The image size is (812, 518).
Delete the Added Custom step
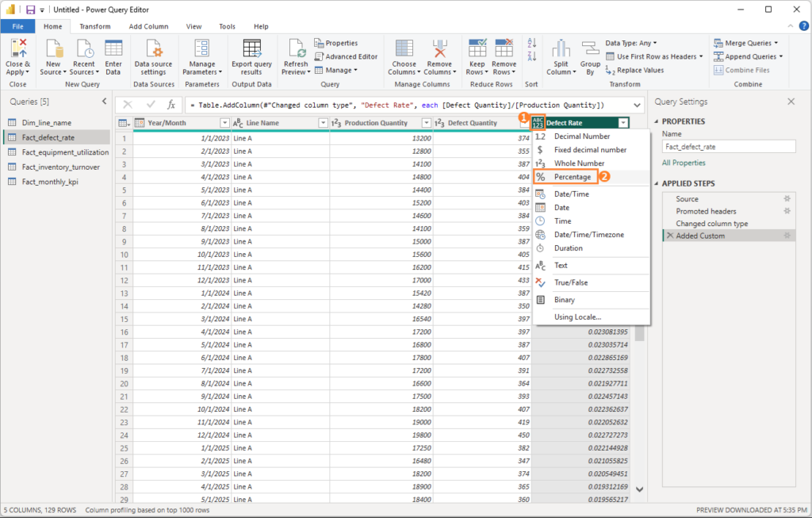(x=670, y=236)
